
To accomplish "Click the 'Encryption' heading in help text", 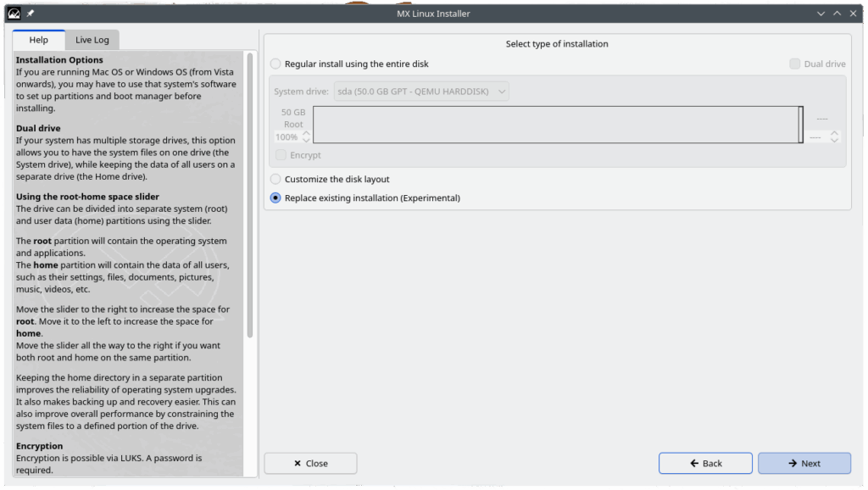I will coord(39,446).
